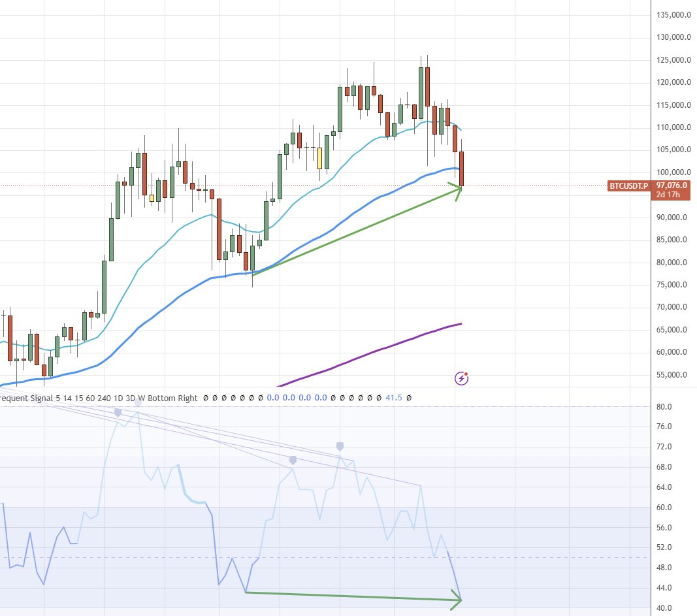Viewport: 697px width, 616px height.
Task: Click the red notification dot on the lightning icon
Action: [466, 374]
